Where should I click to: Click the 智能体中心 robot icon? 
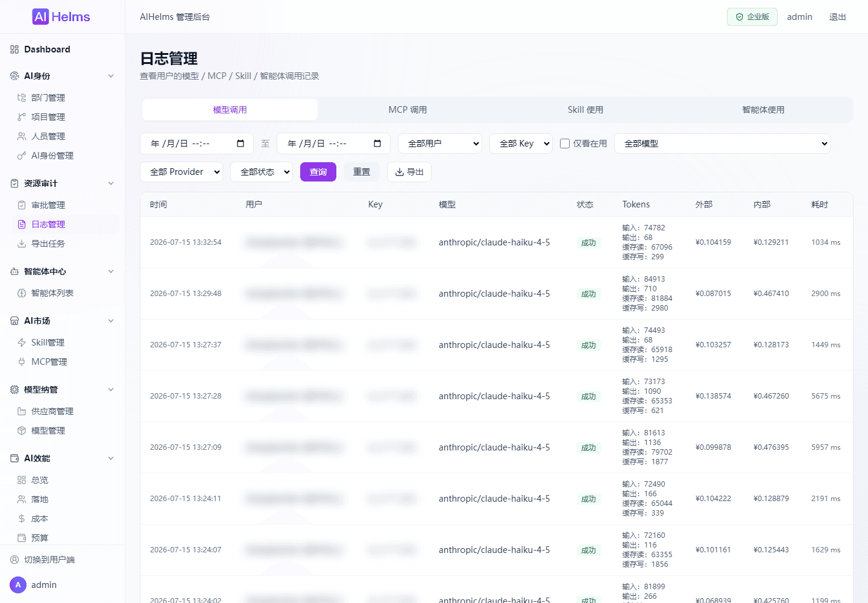pos(14,271)
